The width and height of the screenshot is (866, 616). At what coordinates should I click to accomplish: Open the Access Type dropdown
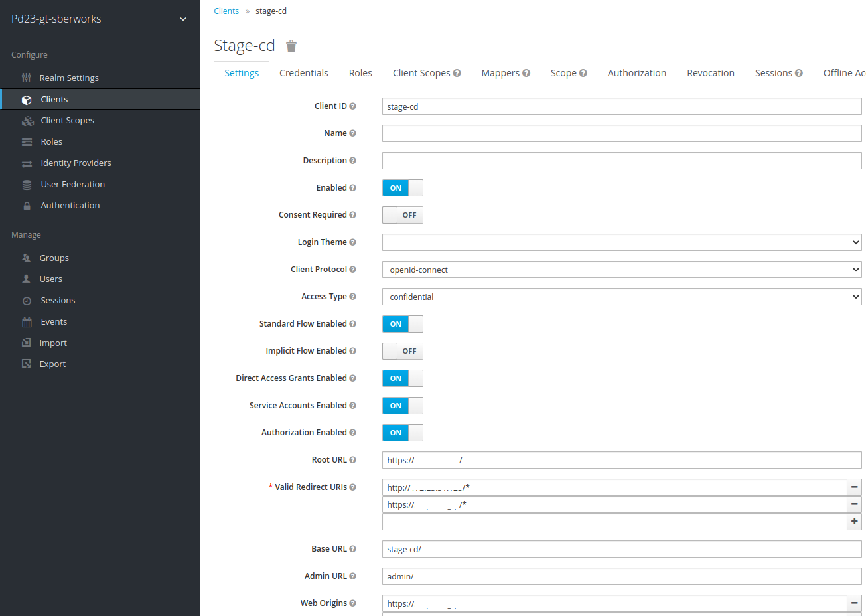pos(621,297)
